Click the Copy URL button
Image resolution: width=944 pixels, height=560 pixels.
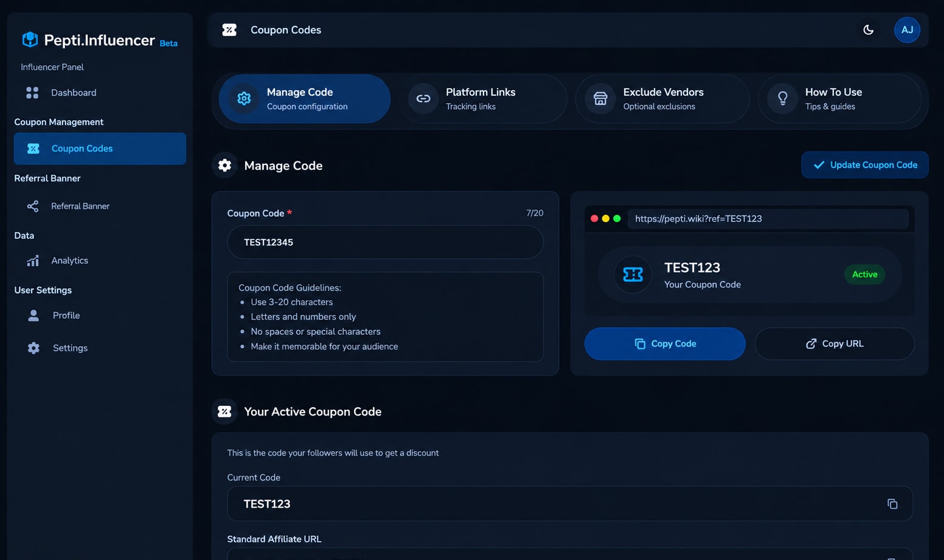(x=834, y=344)
